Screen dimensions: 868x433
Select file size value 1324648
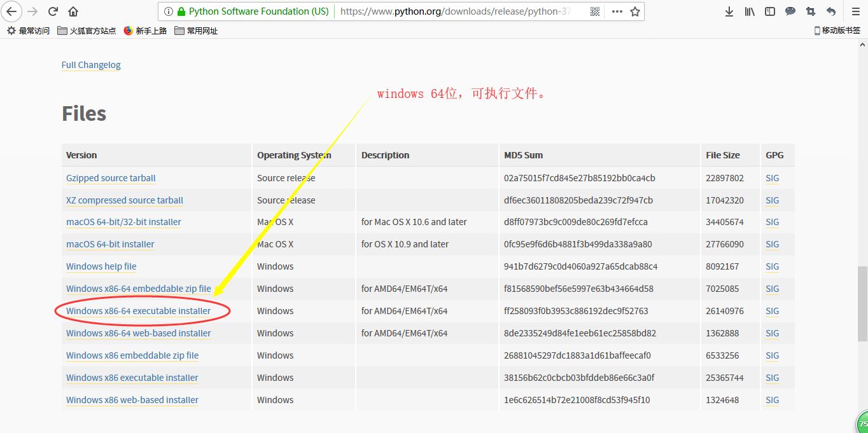click(722, 400)
